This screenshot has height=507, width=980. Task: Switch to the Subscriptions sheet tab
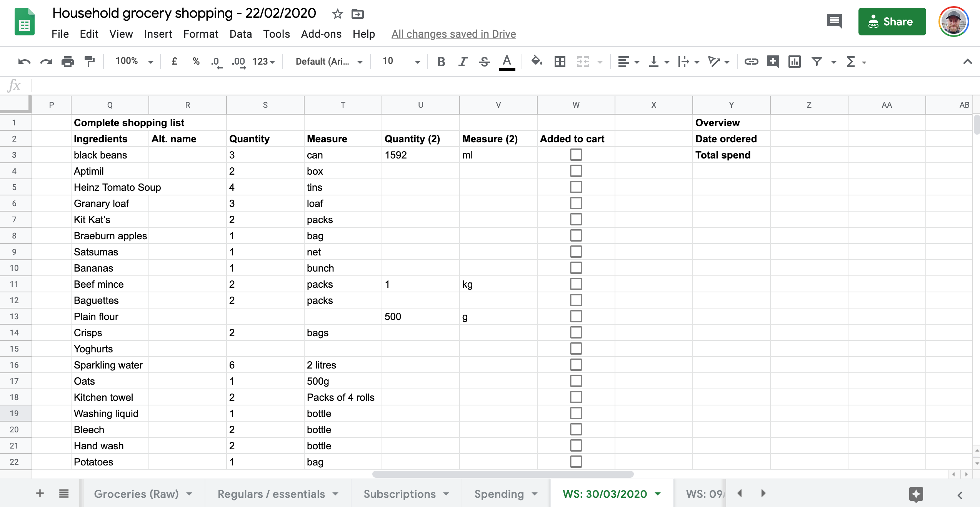click(407, 494)
